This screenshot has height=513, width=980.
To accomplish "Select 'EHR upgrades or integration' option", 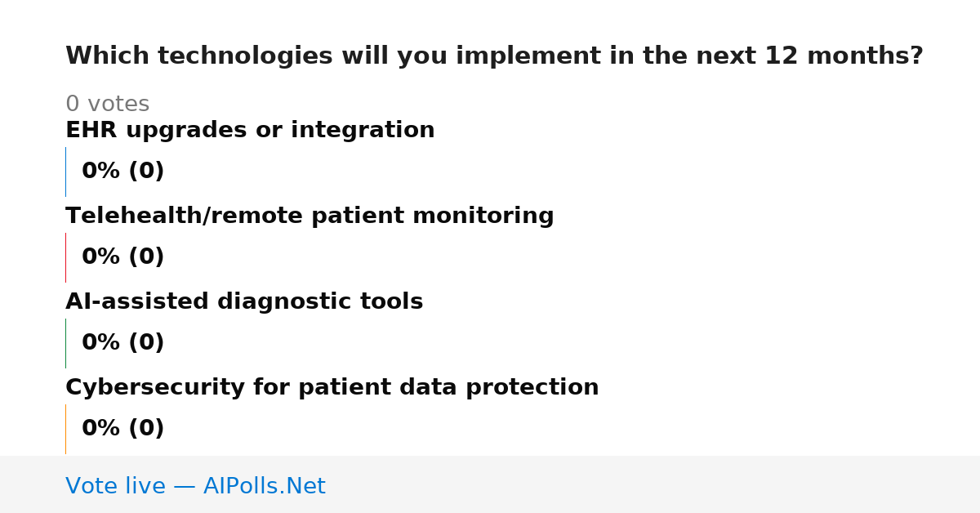I will [x=250, y=131].
